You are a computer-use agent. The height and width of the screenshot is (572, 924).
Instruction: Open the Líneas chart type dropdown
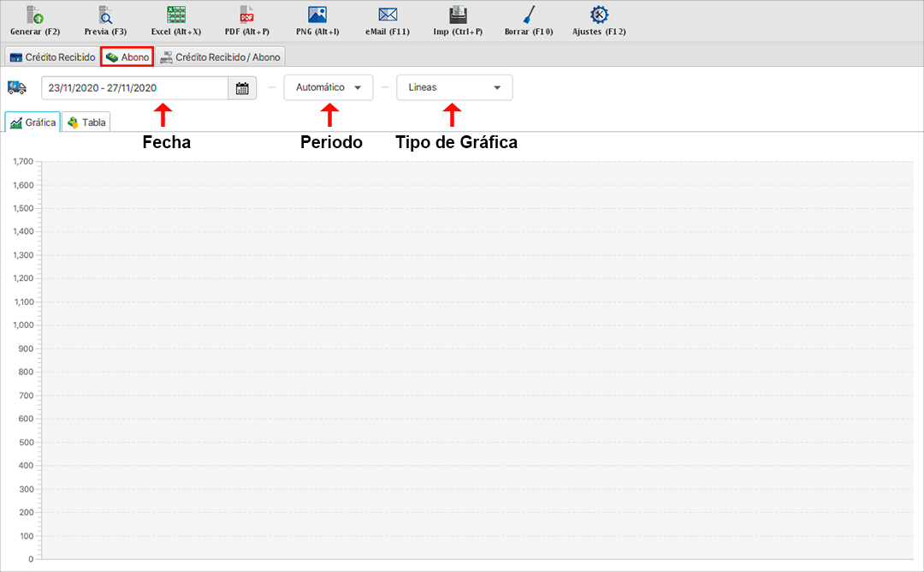tap(454, 88)
